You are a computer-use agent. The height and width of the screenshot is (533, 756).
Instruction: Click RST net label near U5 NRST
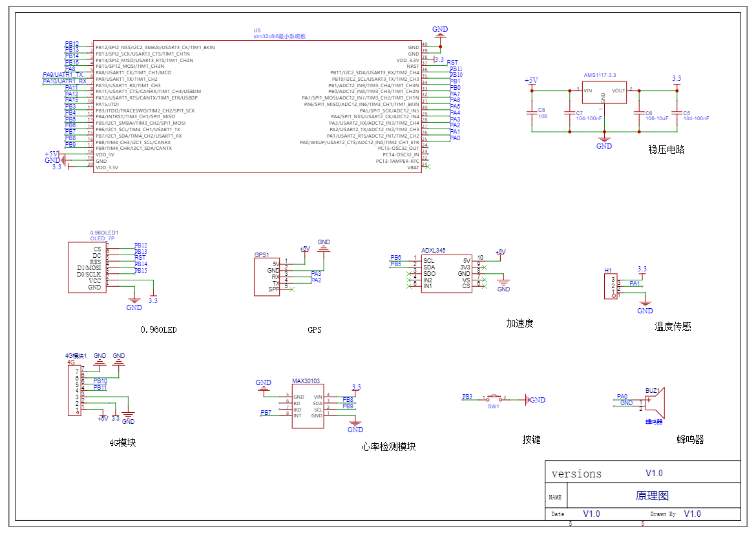452,63
